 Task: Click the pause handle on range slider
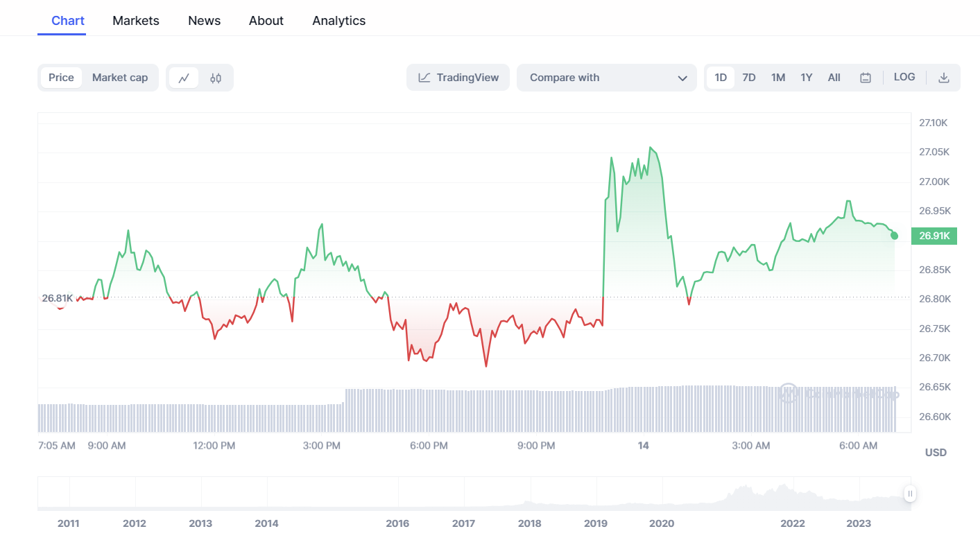point(910,494)
